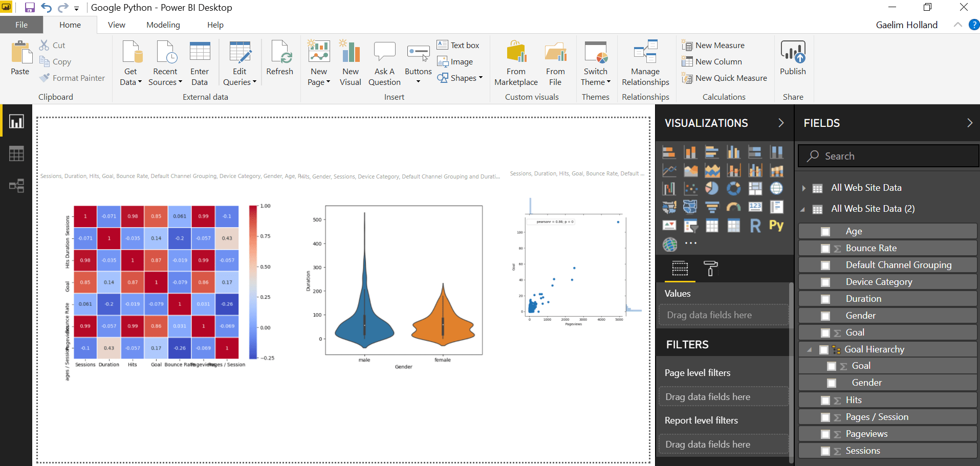Click the From Marketplace icon
Image resolution: width=980 pixels, height=466 pixels.
point(516,53)
